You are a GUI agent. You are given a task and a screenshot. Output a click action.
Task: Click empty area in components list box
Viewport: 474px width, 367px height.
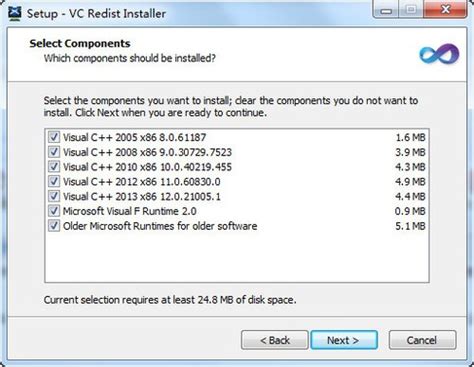pos(237,257)
